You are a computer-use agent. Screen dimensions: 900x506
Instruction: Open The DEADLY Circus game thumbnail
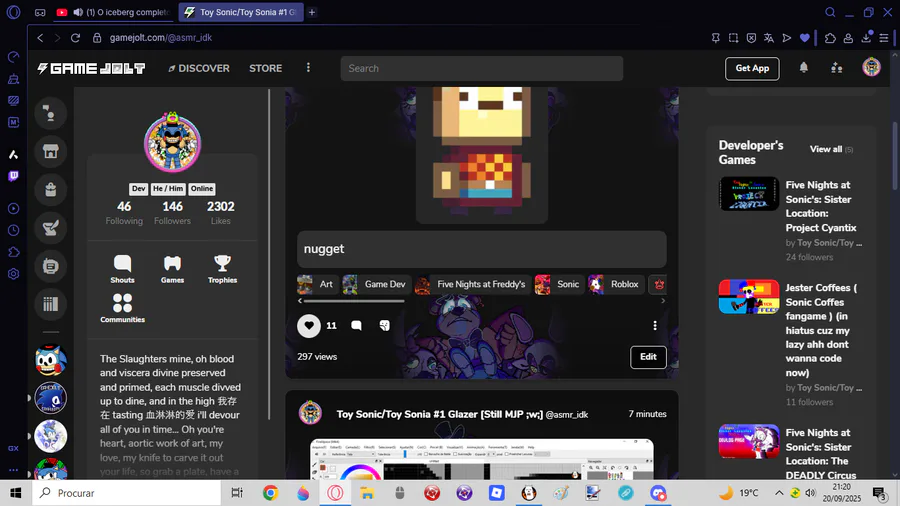(748, 441)
